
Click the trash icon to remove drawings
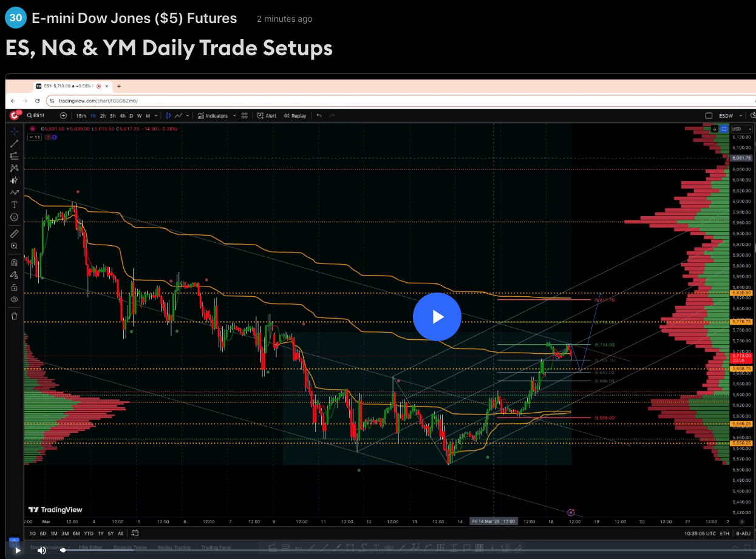(x=15, y=316)
